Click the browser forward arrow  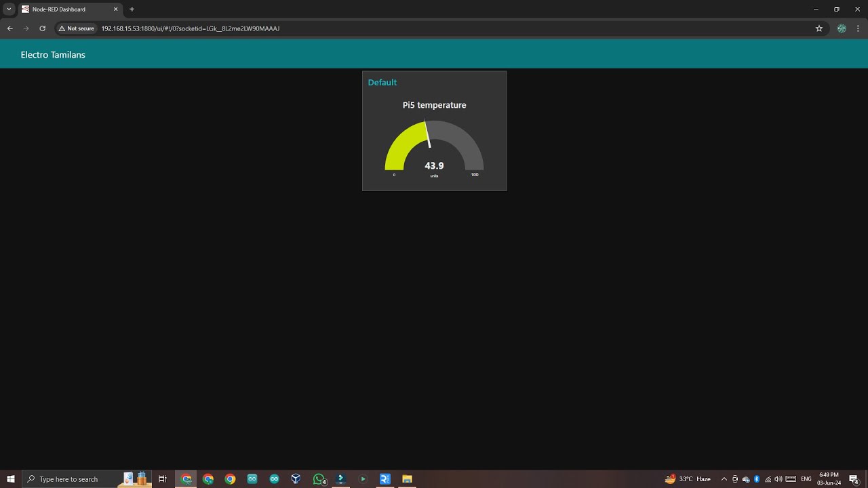point(26,28)
